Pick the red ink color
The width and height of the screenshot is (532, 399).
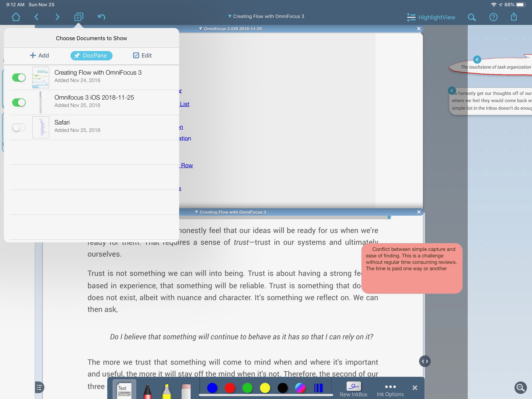[230, 388]
